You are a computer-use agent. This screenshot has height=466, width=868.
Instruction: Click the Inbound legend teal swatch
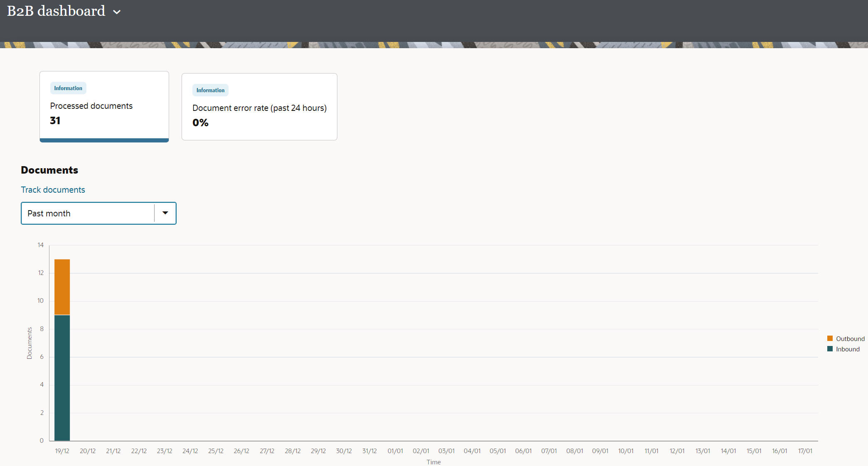pos(830,349)
